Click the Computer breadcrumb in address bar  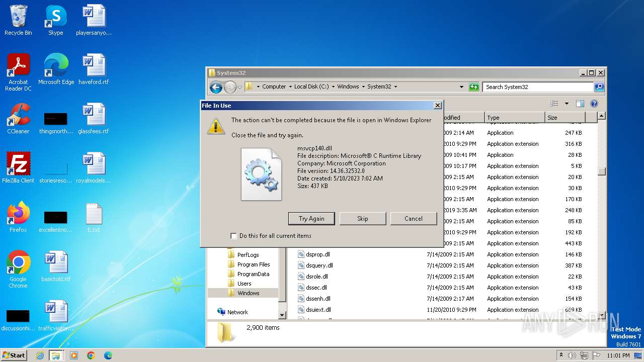coord(274,86)
